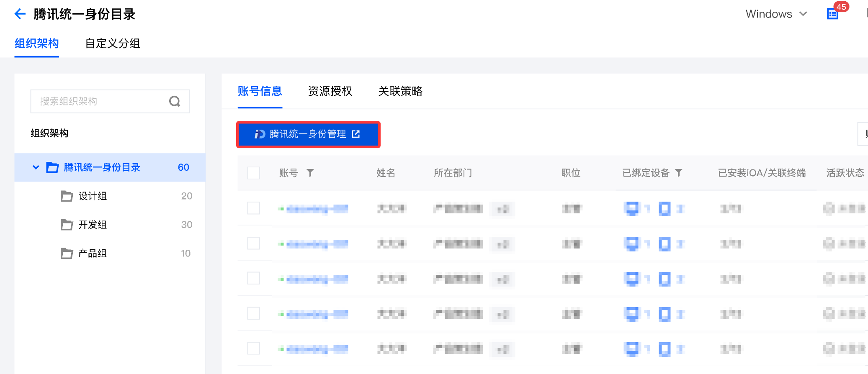Open the list icon with badge 45
This screenshot has width=868, height=374.
[833, 14]
